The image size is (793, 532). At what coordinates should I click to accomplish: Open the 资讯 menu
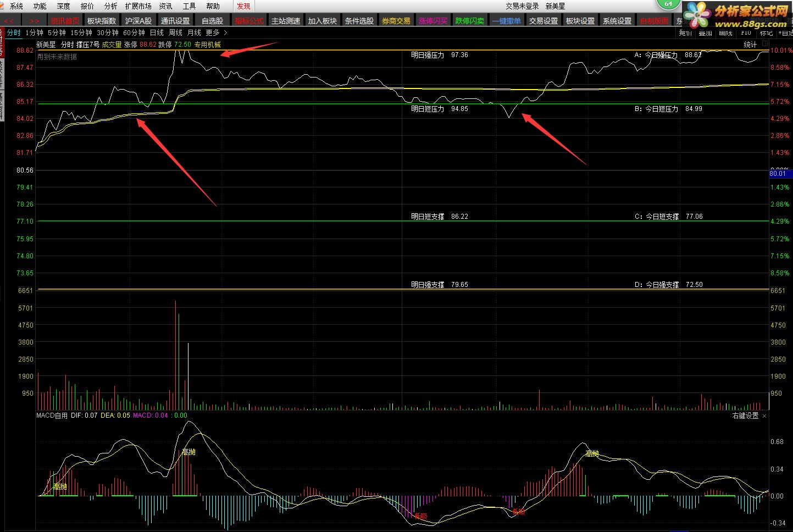165,6
